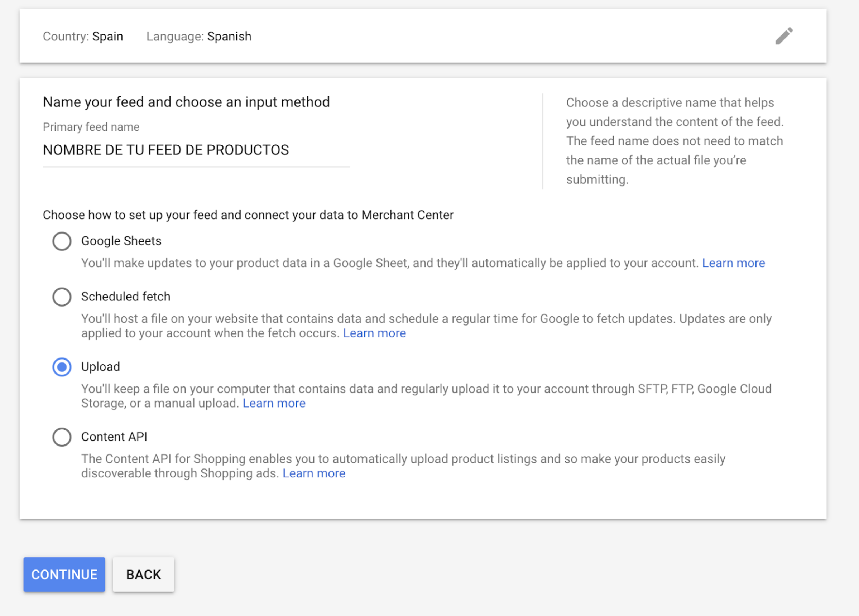Click the Country: Spain text
The image size is (859, 616).
click(83, 36)
